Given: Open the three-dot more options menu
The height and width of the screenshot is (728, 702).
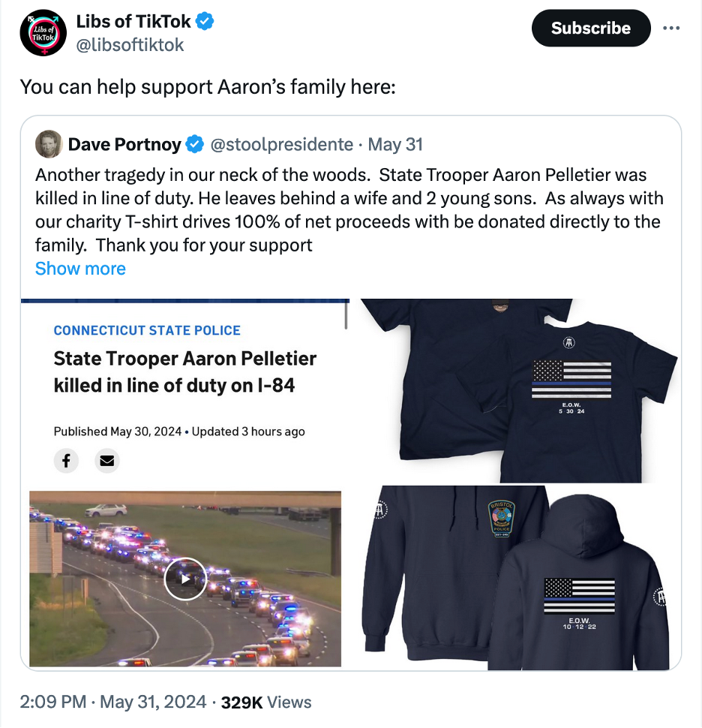Looking at the screenshot, I should coord(671,28).
